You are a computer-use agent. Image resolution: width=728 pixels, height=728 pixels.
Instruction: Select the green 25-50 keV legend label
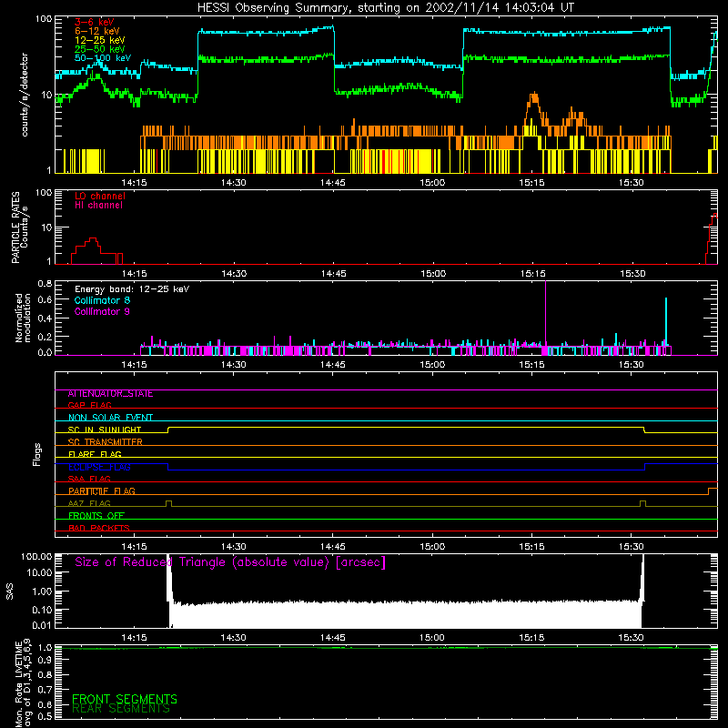[x=100, y=49]
